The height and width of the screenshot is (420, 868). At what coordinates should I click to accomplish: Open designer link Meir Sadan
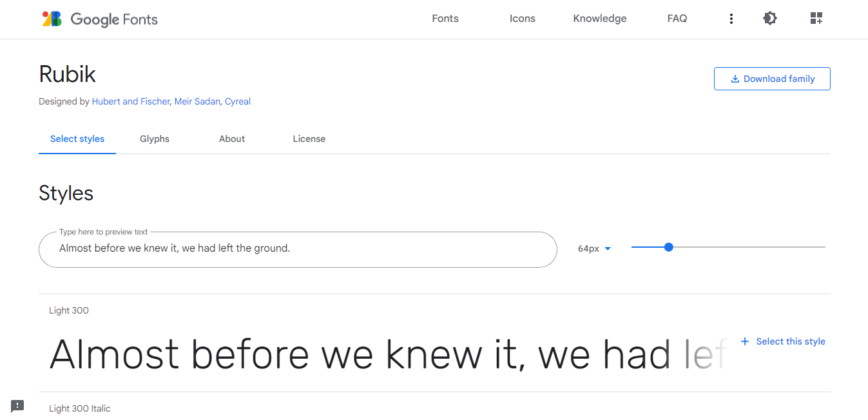click(x=197, y=101)
